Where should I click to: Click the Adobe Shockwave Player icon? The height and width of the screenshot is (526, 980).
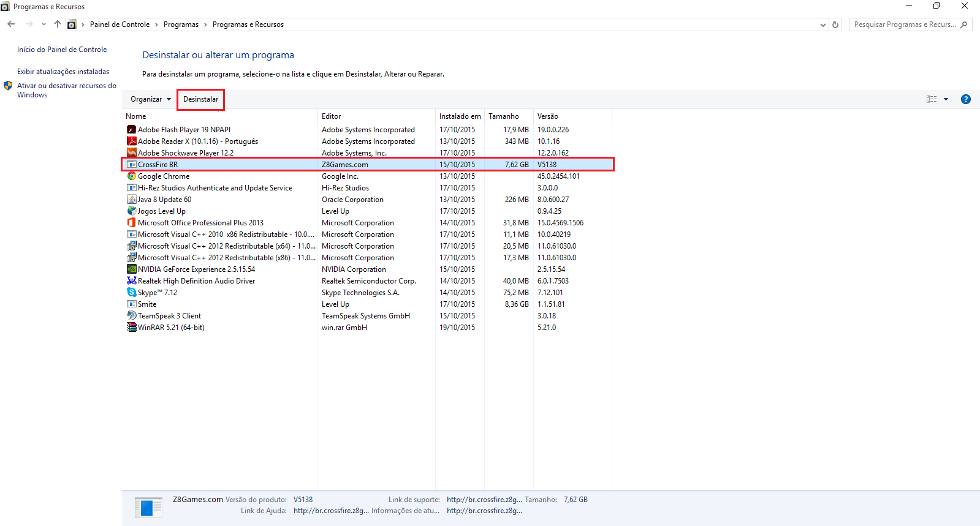tap(131, 153)
